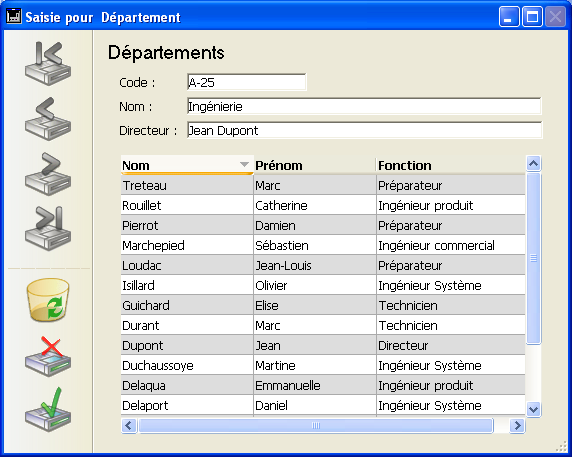Click the green checkmark validate icon
The width and height of the screenshot is (572, 457).
tap(48, 409)
